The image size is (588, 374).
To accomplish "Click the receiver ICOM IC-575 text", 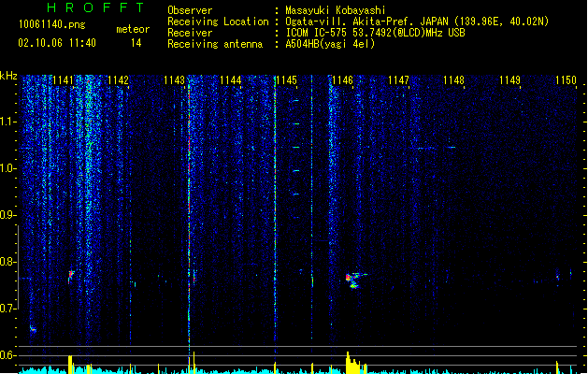I will [376, 33].
